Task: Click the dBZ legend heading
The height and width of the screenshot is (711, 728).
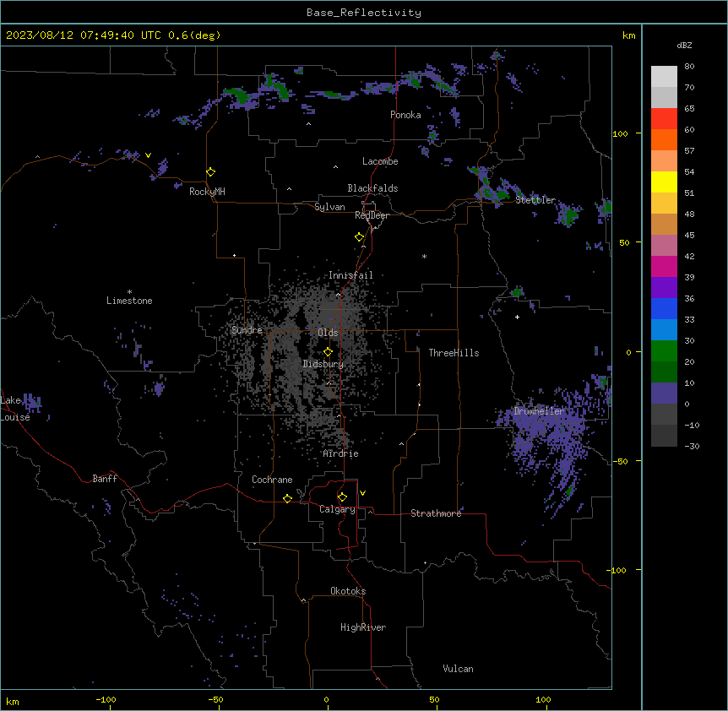Action: pos(684,45)
